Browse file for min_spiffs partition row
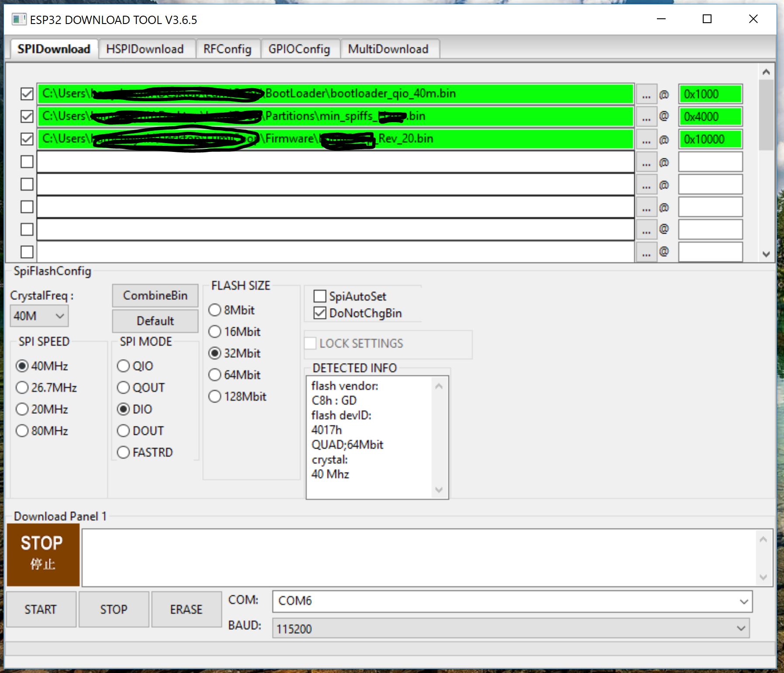This screenshot has width=784, height=673. coord(646,117)
